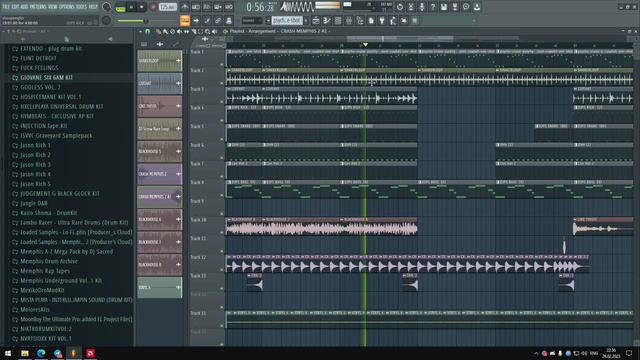
Task: Open the snap selector dropdown
Action: (251, 20)
